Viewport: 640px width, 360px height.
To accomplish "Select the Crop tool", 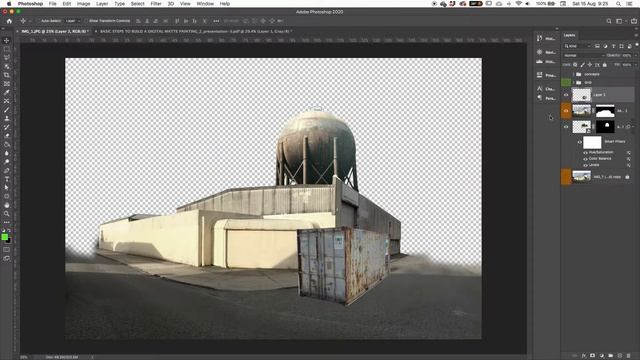I will pos(7,75).
